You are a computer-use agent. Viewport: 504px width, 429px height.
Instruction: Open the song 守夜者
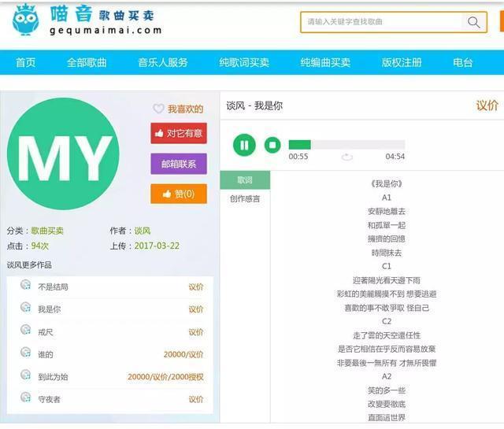[49, 399]
